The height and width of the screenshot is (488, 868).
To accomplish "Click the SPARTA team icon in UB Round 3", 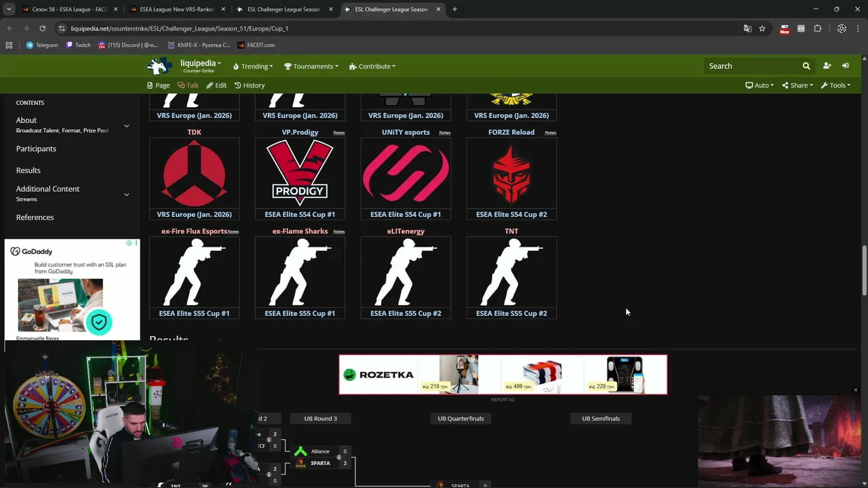I will tap(300, 464).
